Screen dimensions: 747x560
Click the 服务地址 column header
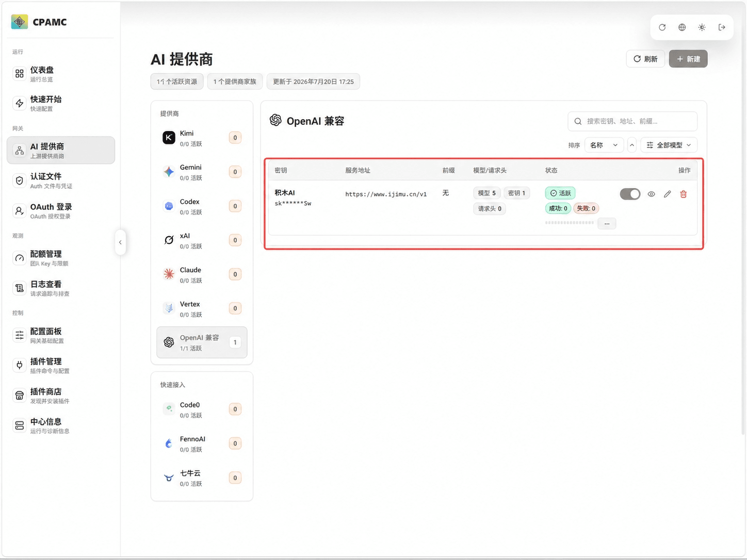(358, 170)
